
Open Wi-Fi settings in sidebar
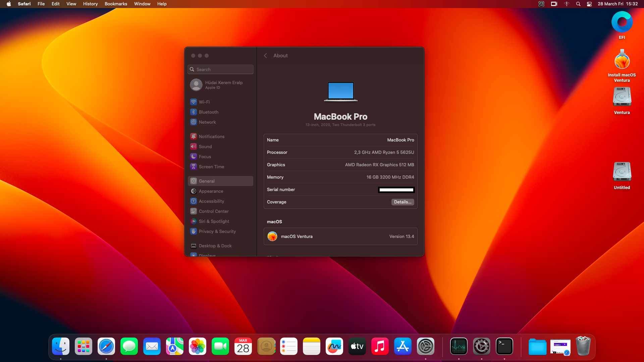pos(204,102)
